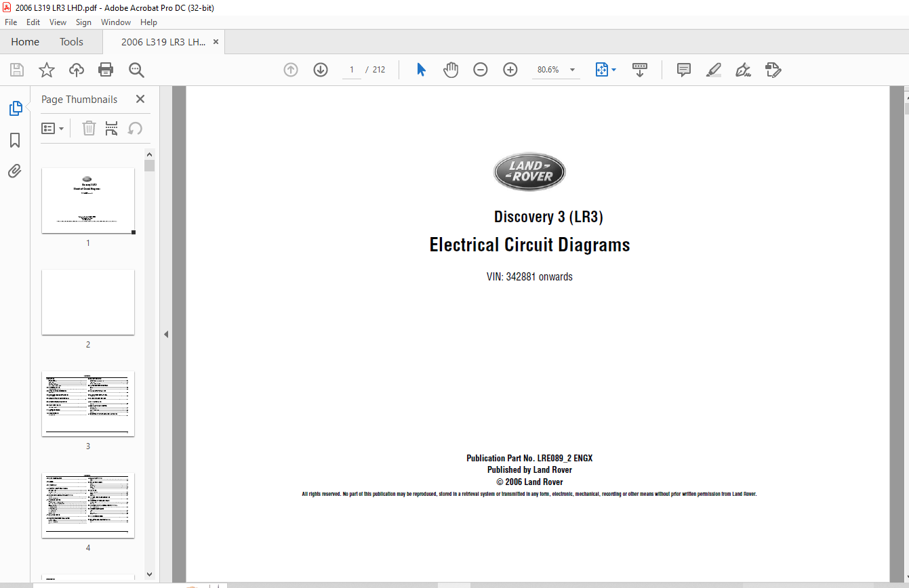Viewport: 909px width, 588px height.
Task: Open the Add comment sticky note tool
Action: (x=684, y=70)
